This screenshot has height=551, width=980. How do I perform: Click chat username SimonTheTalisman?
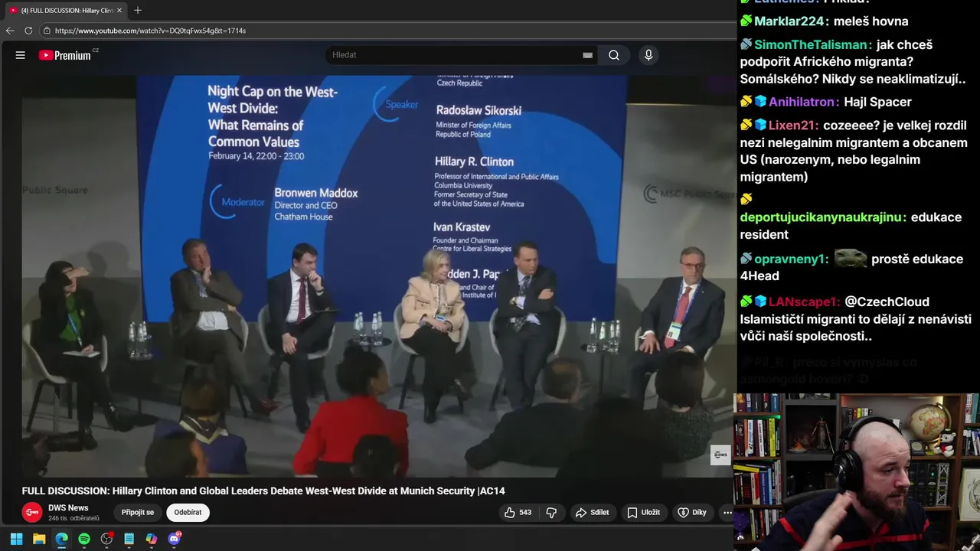pos(813,44)
